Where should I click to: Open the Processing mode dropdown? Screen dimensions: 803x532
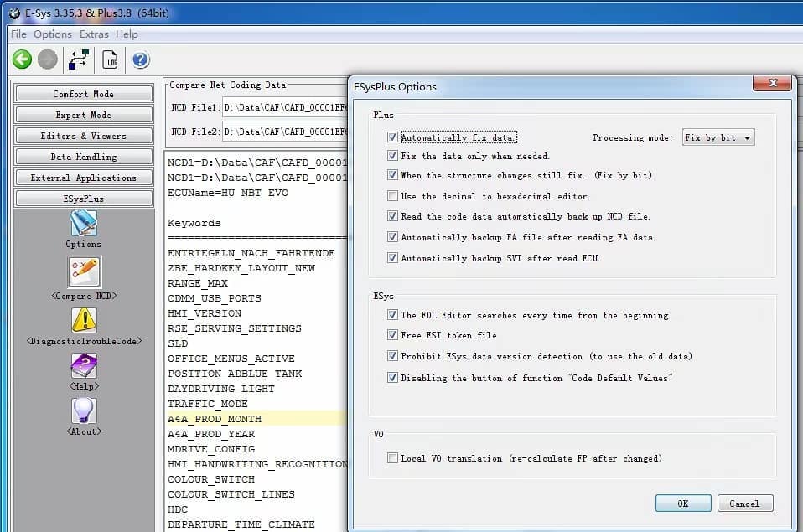(x=718, y=137)
